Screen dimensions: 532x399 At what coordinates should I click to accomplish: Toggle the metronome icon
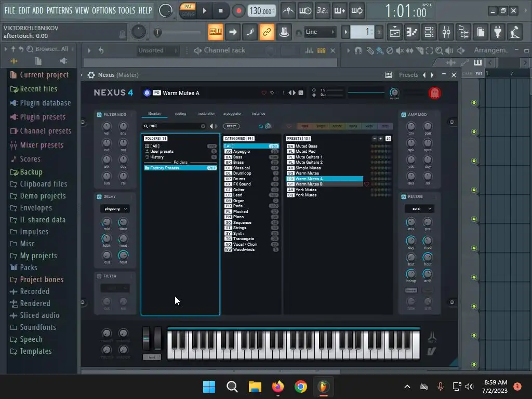click(x=288, y=11)
